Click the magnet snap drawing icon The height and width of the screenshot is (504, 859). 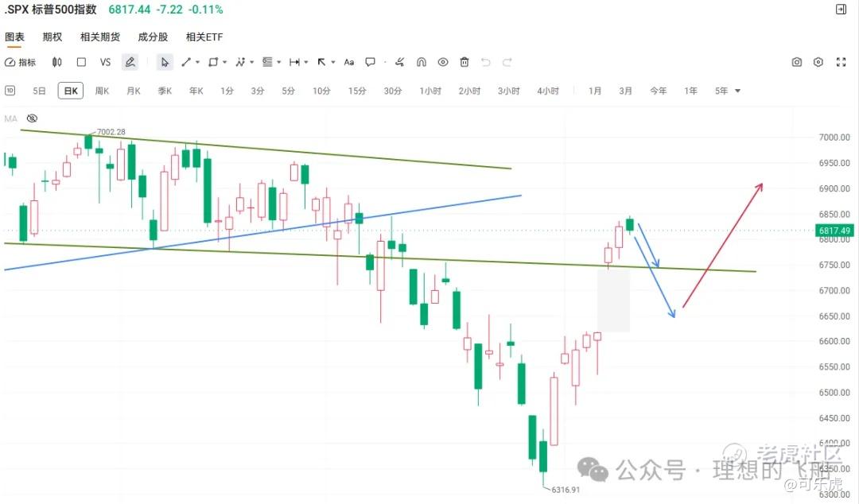[x=422, y=62]
